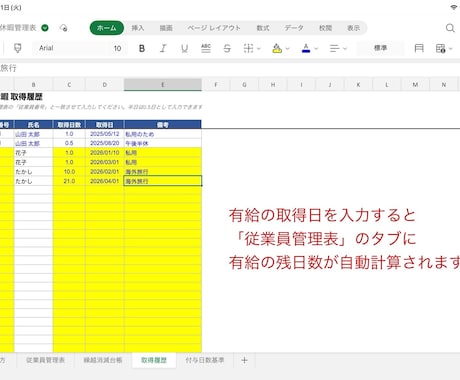Select the date cell 2025/05/12
This screenshot has height=380, width=460.
105,134
